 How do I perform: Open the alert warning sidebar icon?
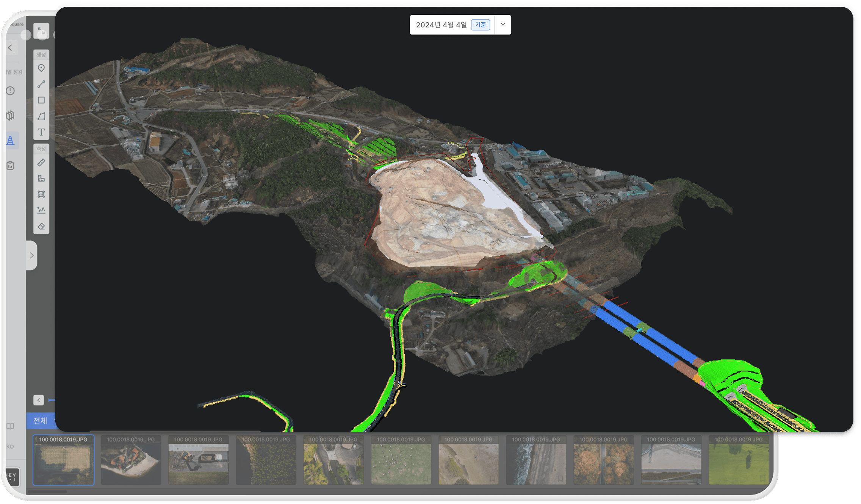coord(11,91)
